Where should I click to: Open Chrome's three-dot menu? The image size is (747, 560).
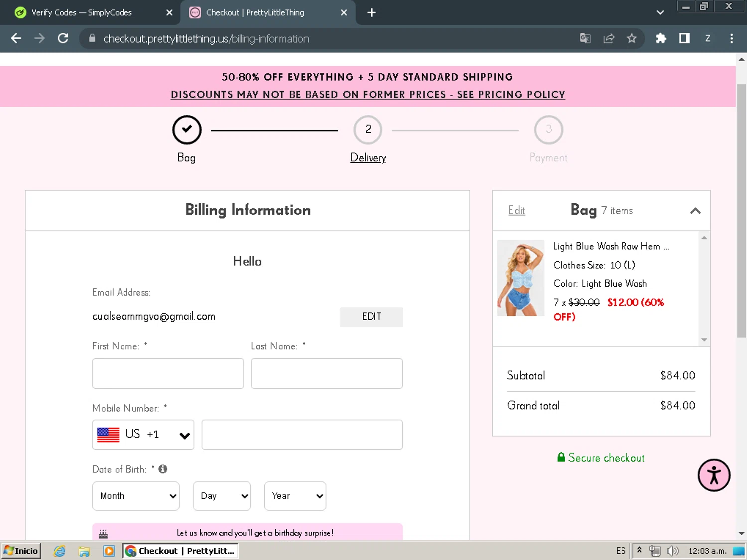(731, 38)
